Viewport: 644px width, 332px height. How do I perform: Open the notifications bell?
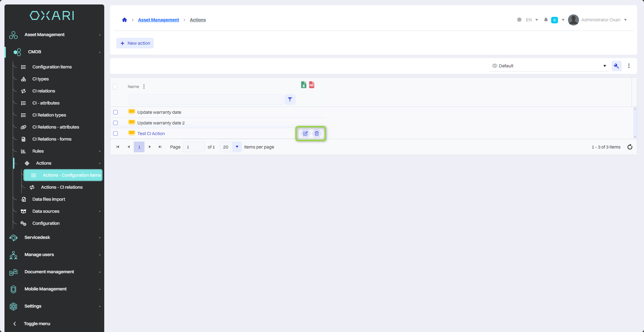tap(546, 20)
